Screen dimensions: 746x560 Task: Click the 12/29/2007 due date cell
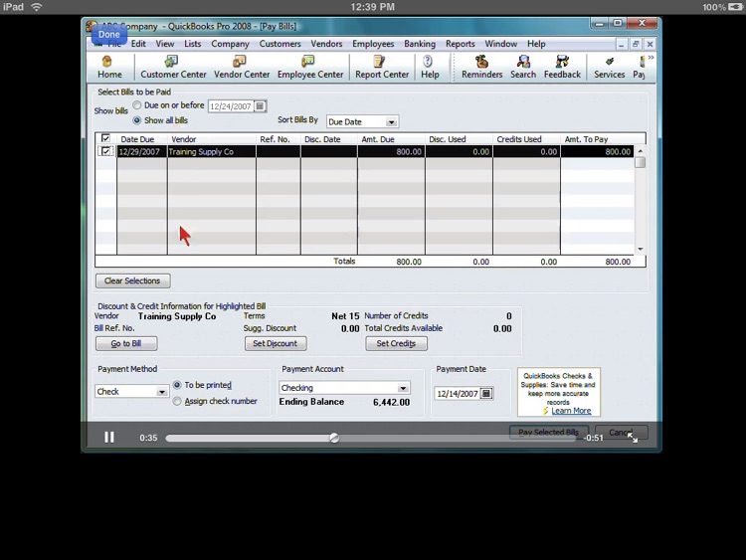[x=142, y=152]
